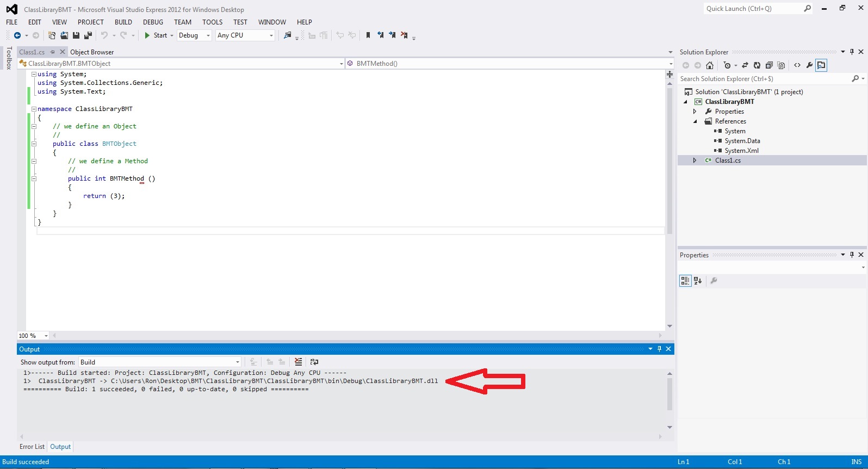
Task: Toggle Preview Selected Items in Solution Explorer
Action: pyautogui.click(x=821, y=65)
